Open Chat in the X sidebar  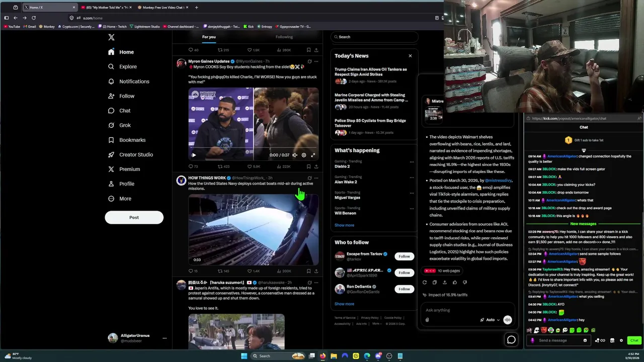(119, 111)
